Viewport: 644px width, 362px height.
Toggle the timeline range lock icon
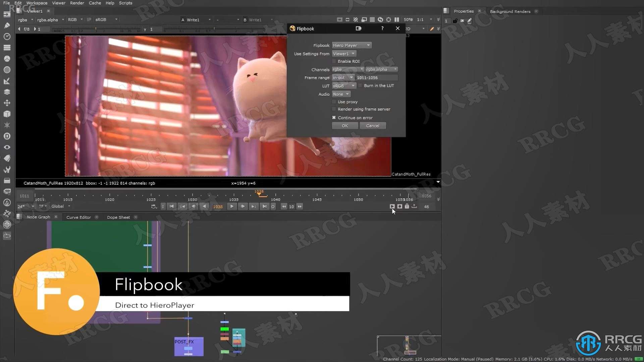(407, 206)
